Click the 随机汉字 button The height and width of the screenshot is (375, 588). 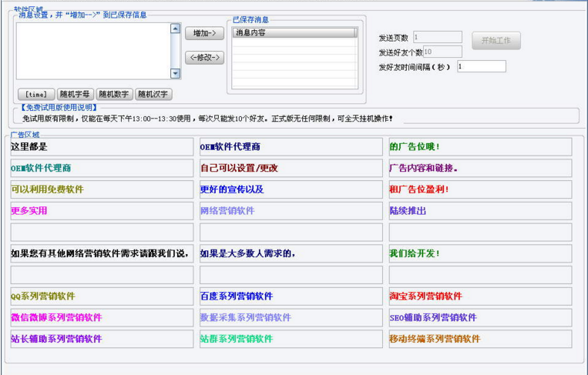(x=153, y=95)
